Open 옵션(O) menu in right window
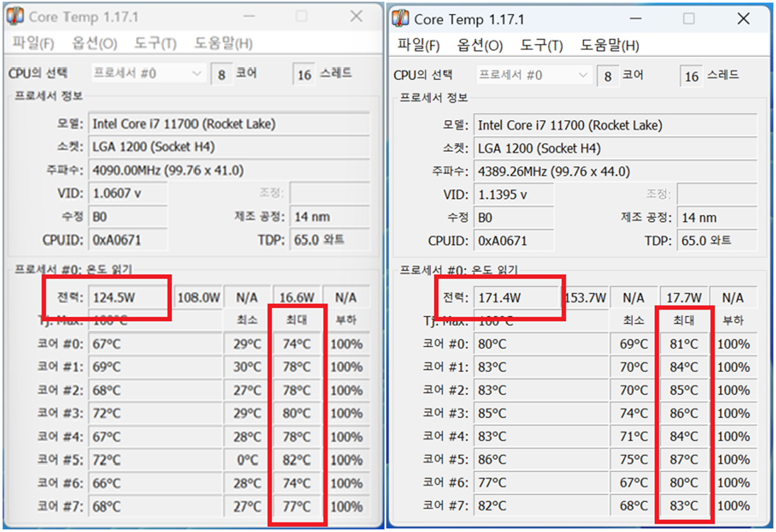 (480, 45)
